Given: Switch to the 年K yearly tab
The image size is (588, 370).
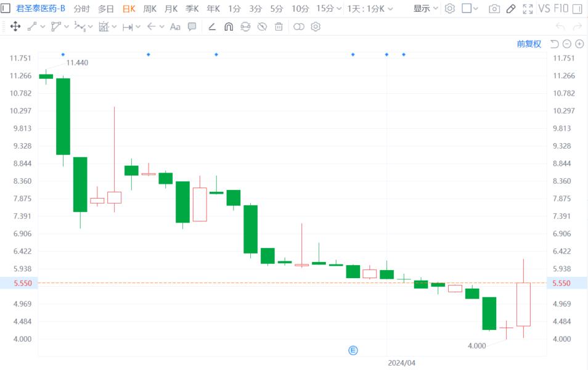Looking at the screenshot, I should tap(213, 8).
